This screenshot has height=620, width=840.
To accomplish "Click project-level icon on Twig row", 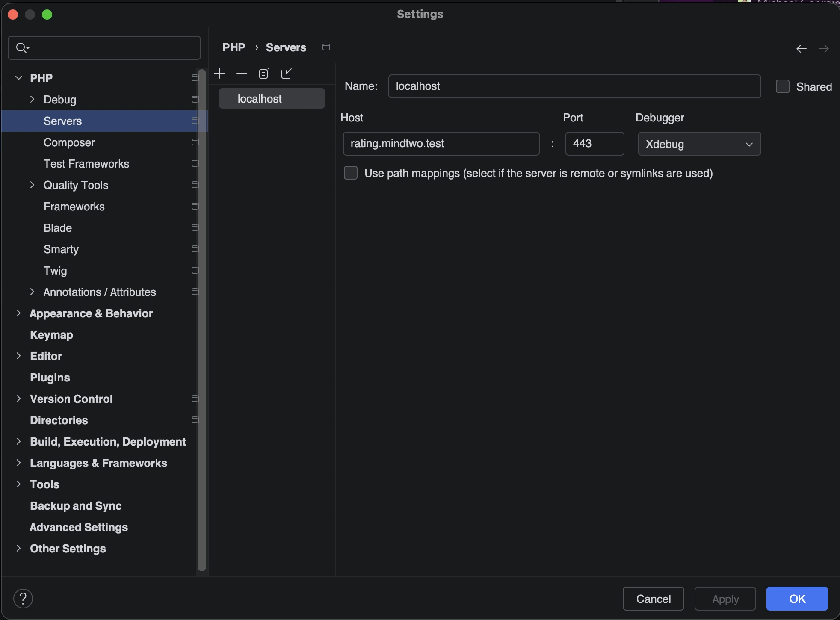I will 195,270.
